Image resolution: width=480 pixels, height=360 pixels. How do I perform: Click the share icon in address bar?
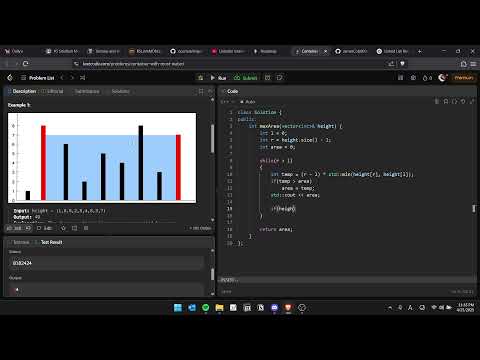[x=391, y=64]
